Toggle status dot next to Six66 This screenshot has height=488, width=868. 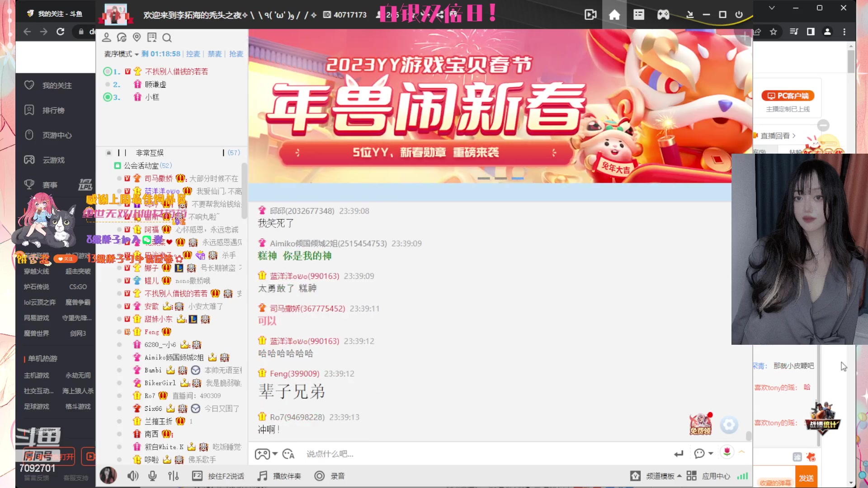(x=119, y=408)
